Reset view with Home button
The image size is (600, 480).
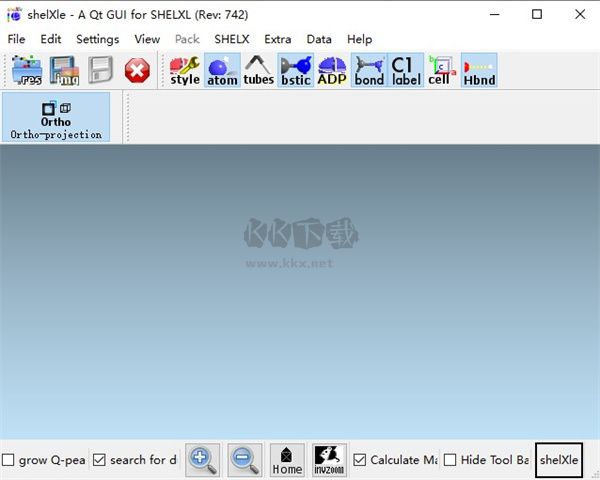[x=287, y=460]
